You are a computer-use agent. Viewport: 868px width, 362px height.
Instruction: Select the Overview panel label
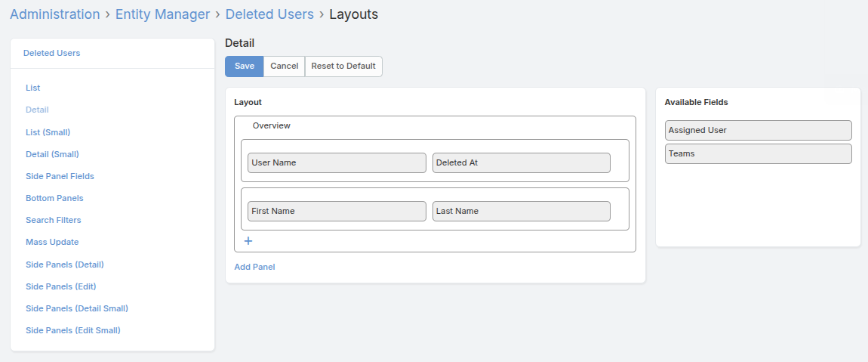pyautogui.click(x=272, y=125)
